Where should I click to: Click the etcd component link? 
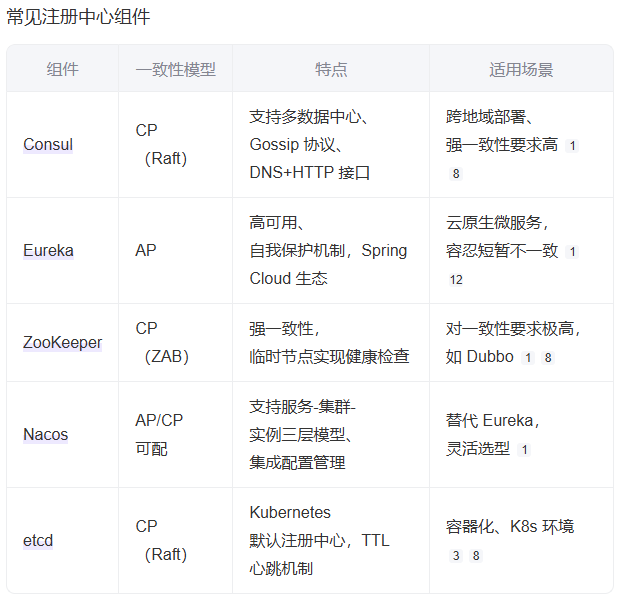(38, 541)
